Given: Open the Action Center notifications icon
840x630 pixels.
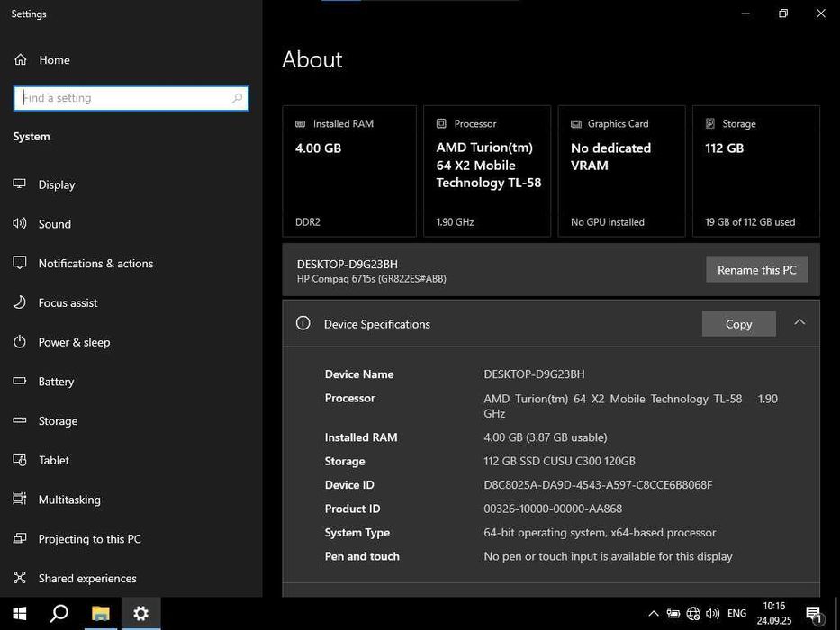Looking at the screenshot, I should tap(813, 614).
